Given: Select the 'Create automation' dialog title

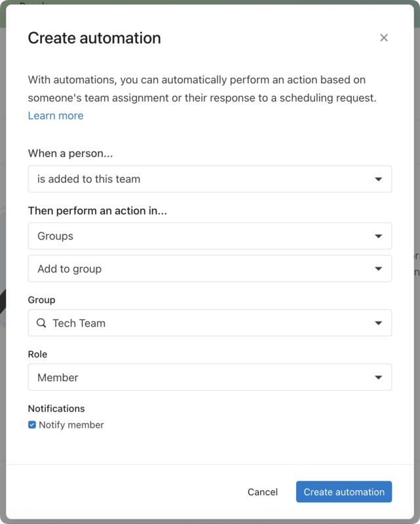Looking at the screenshot, I should [x=94, y=38].
